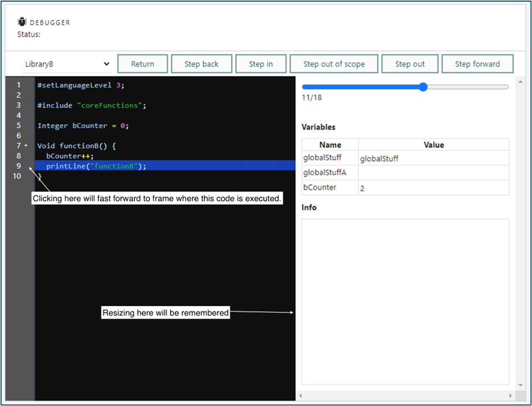This screenshot has height=406, width=532.
Task: Click the Step back button
Action: 201,64
